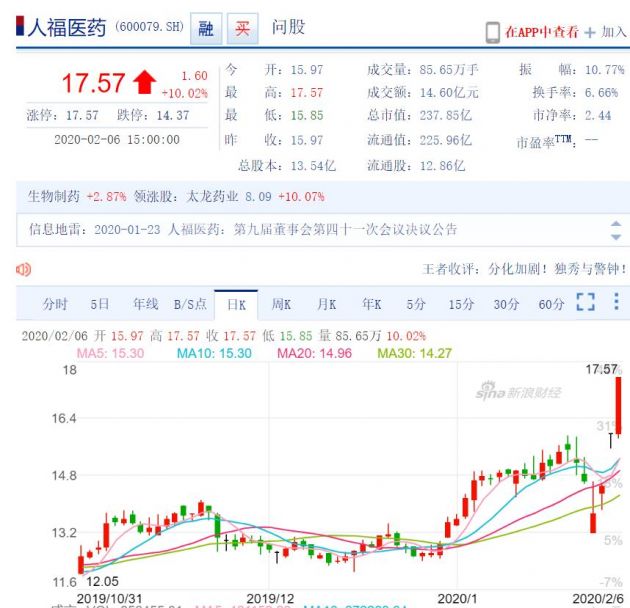Switch to the 5日 chart tab
Viewport: 630px width, 608px height.
100,304
